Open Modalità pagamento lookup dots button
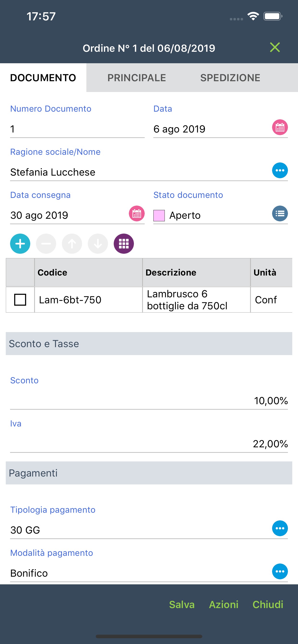This screenshot has width=298, height=644. (x=280, y=571)
